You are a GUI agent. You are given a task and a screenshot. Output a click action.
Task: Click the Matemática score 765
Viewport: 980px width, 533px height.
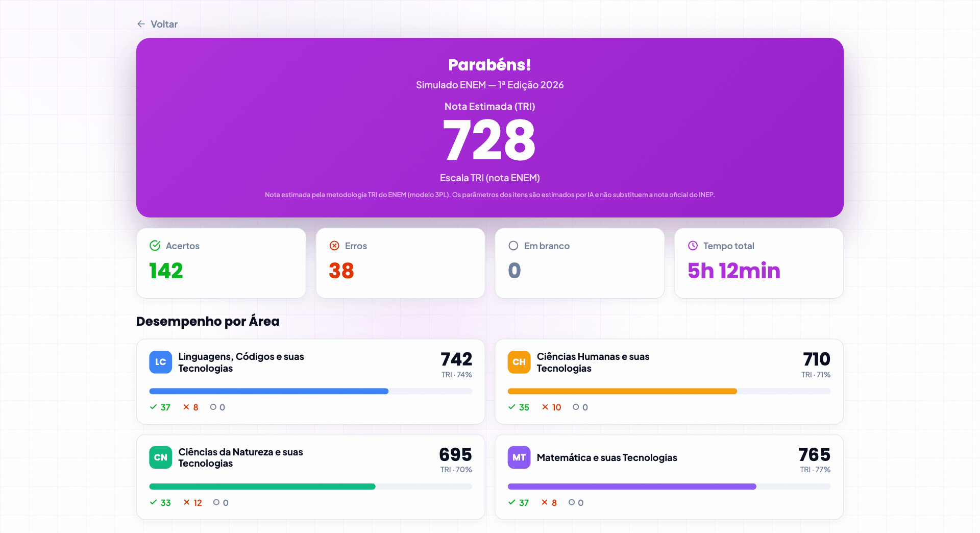[x=815, y=454]
